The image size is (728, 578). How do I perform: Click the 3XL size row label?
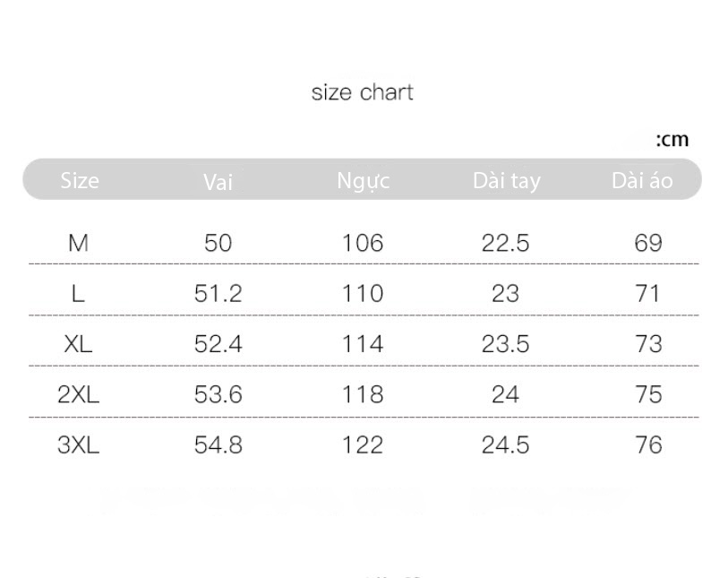[78, 445]
